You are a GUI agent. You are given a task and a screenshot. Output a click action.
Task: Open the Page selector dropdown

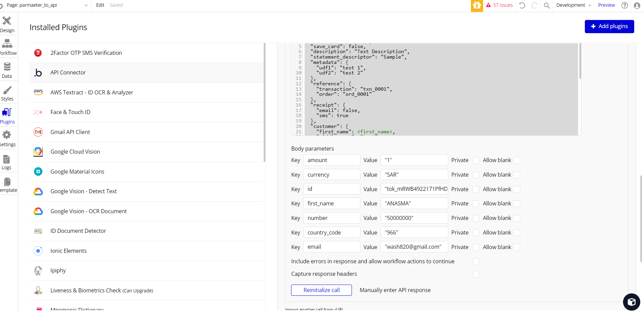click(x=47, y=5)
